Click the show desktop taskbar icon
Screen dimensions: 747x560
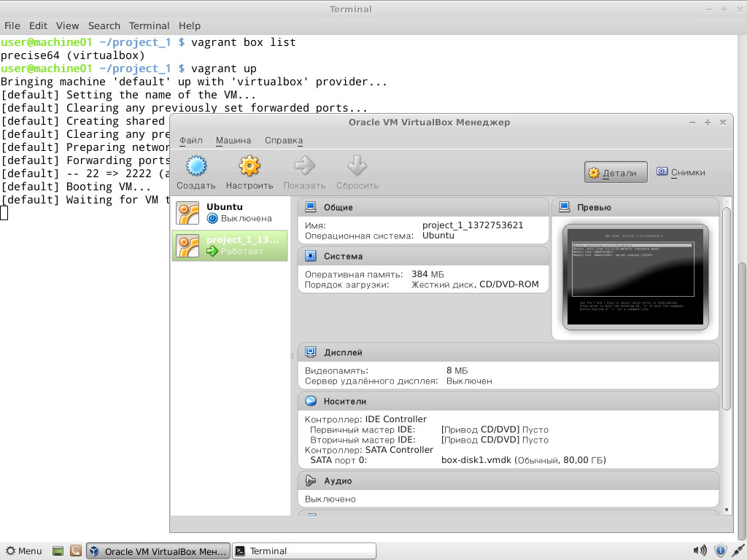click(x=58, y=551)
